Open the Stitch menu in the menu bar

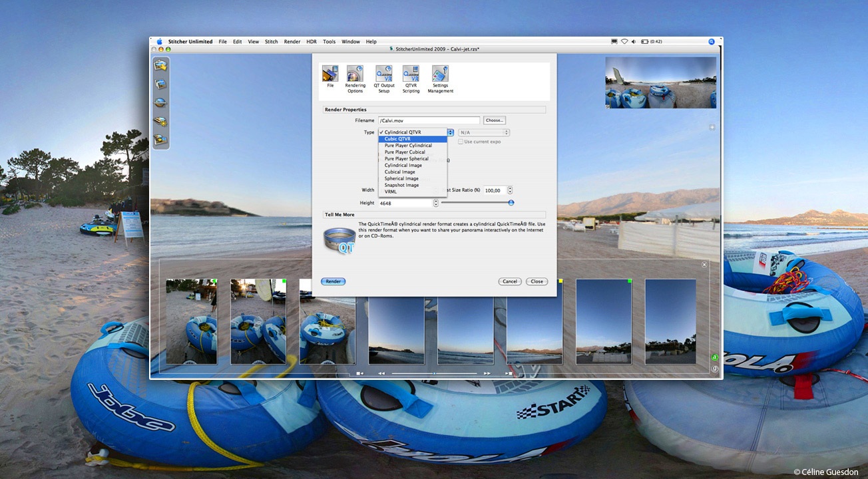(272, 42)
